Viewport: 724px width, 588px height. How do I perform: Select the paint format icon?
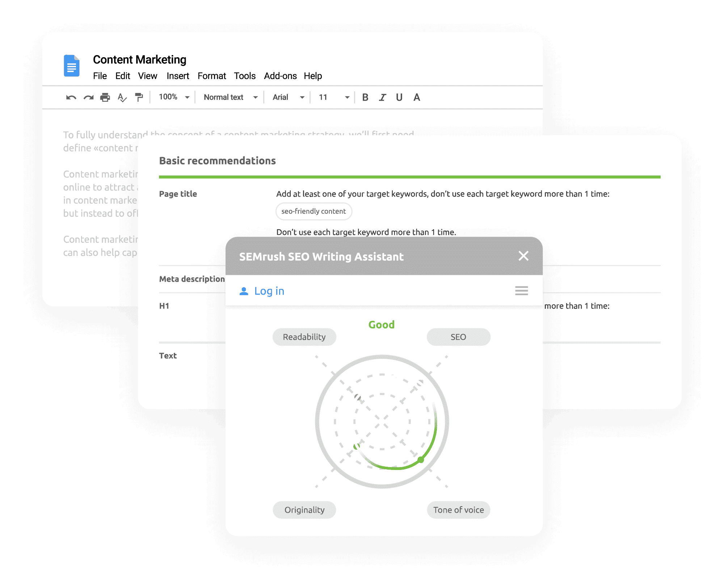(139, 97)
